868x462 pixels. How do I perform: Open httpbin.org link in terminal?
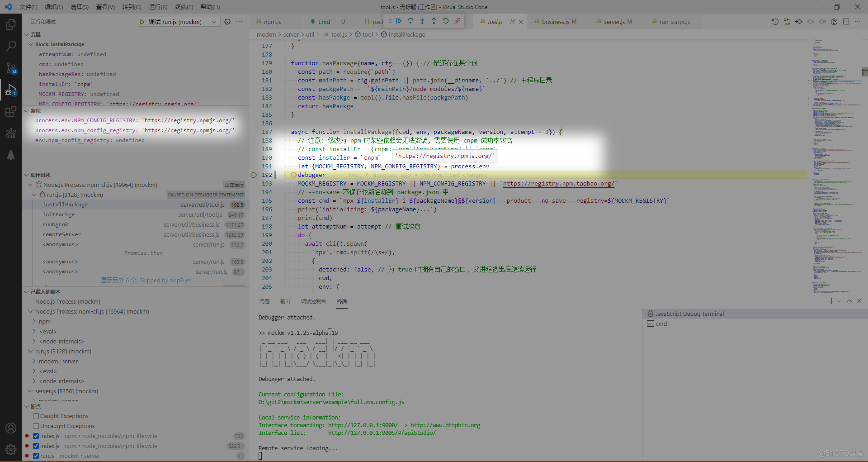445,425
